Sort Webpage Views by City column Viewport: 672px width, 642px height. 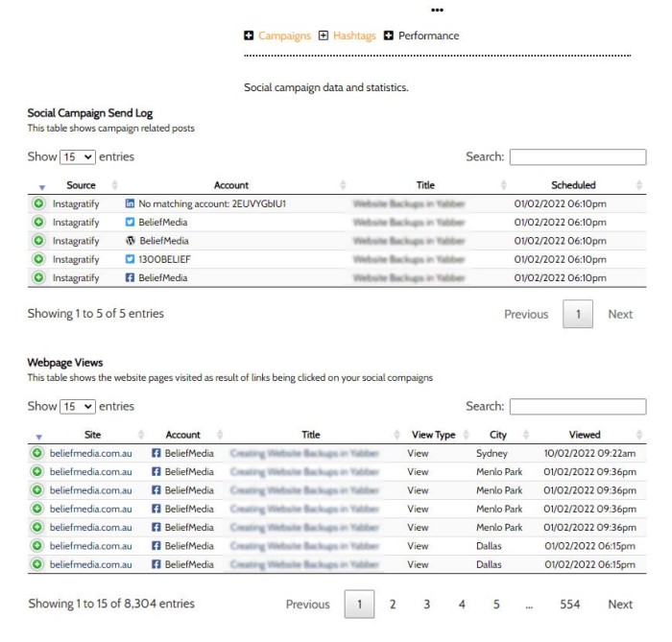click(x=497, y=435)
